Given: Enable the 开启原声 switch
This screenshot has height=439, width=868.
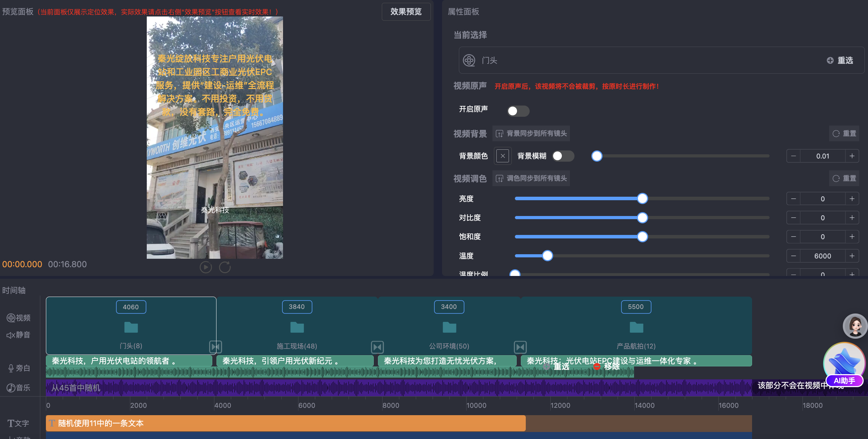Looking at the screenshot, I should click(x=518, y=111).
